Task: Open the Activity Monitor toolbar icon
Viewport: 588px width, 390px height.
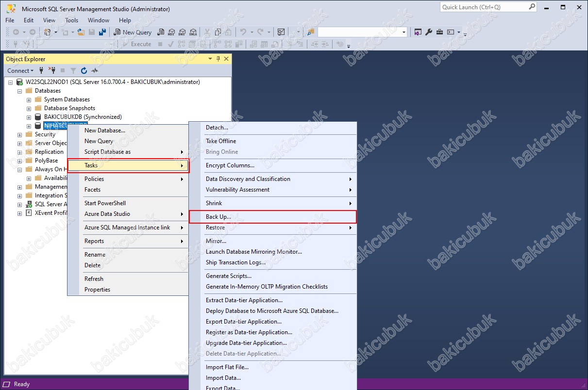Action: (281, 32)
